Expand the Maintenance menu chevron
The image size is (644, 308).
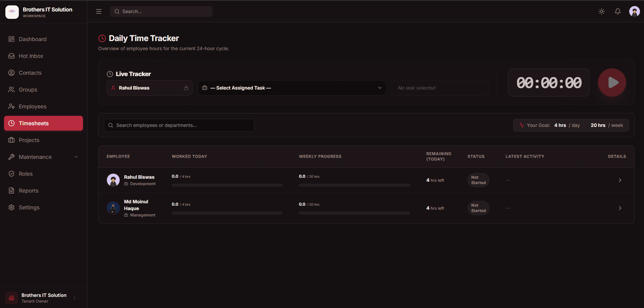(76, 157)
